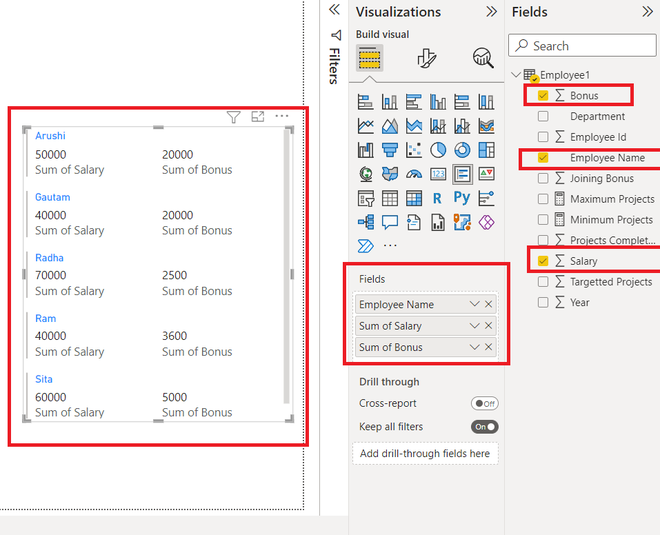
Task: Pick the Funnel chart visual
Action: pos(389,150)
